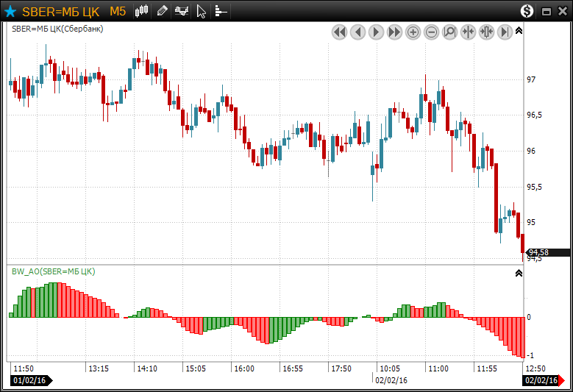
Task: Zoom in using the plus button
Action: click(x=413, y=32)
